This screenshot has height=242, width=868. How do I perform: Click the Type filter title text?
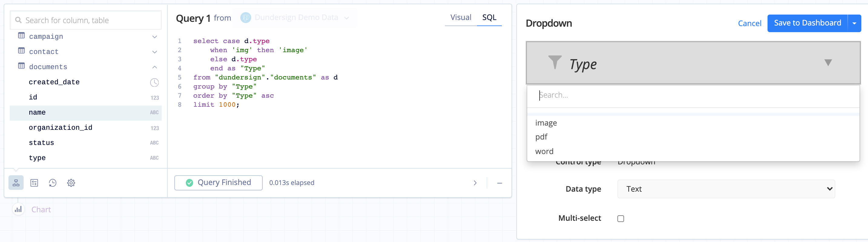click(x=583, y=64)
